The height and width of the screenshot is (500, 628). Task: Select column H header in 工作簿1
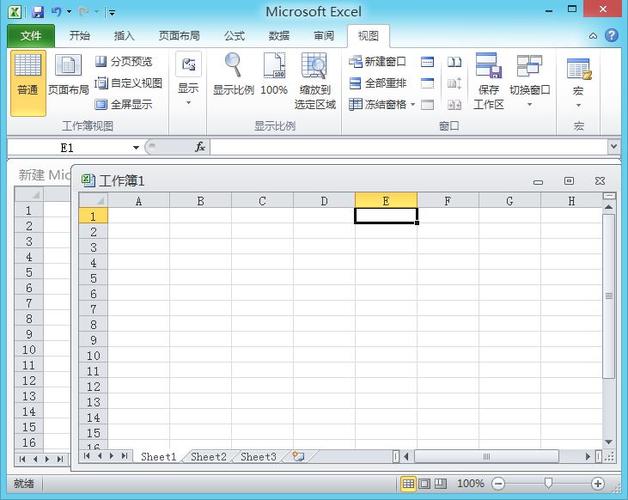click(571, 201)
